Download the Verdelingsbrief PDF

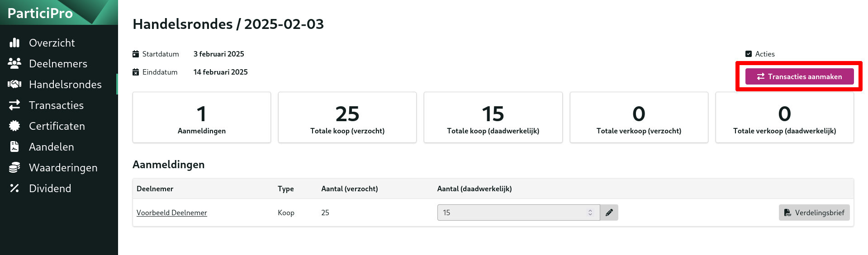tap(814, 212)
